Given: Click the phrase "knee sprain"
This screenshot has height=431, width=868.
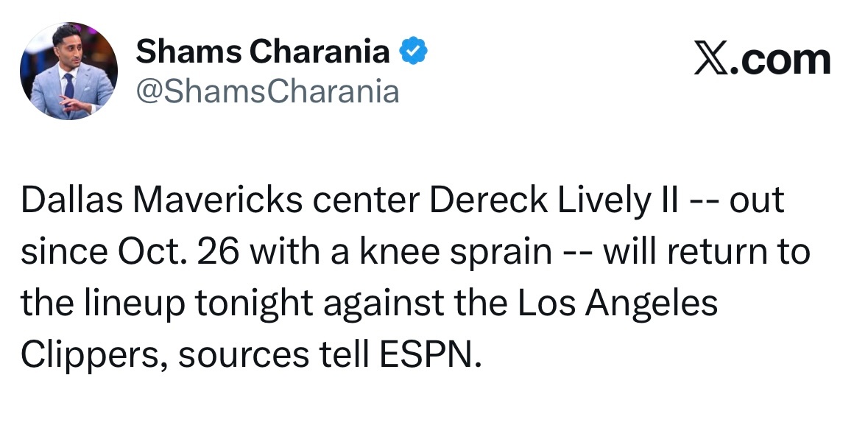Looking at the screenshot, I should 453,253.
